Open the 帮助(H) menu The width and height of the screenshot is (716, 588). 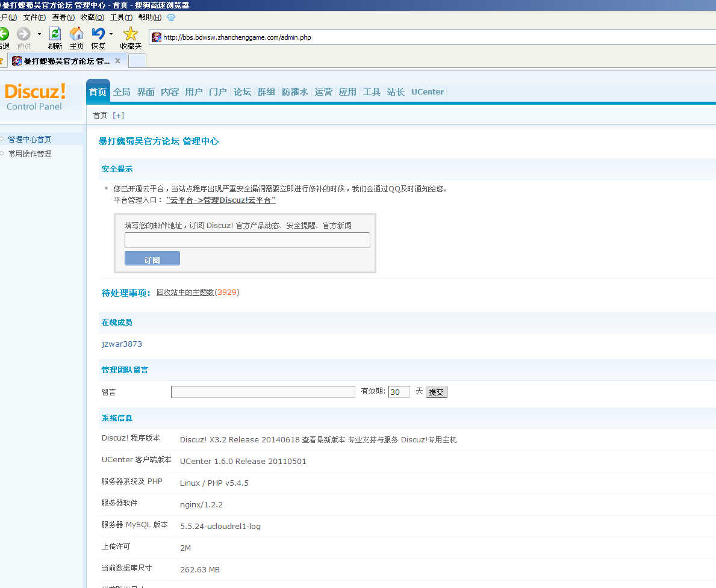click(150, 17)
